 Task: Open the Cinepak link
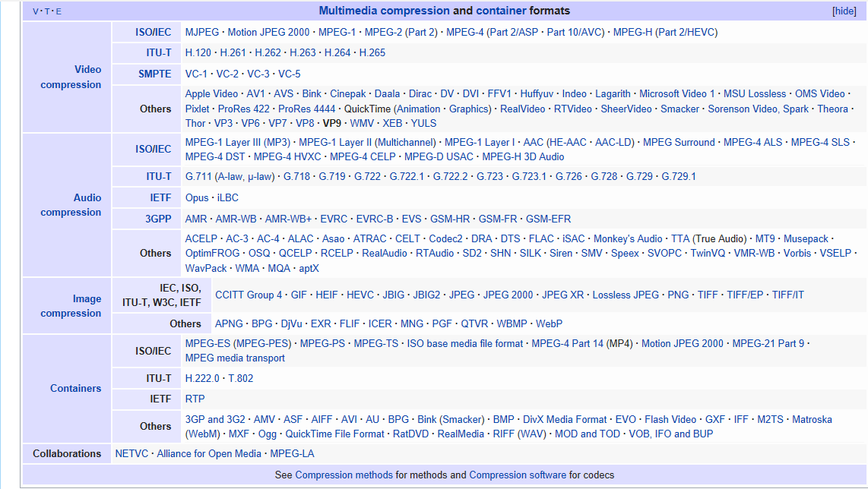pos(348,94)
